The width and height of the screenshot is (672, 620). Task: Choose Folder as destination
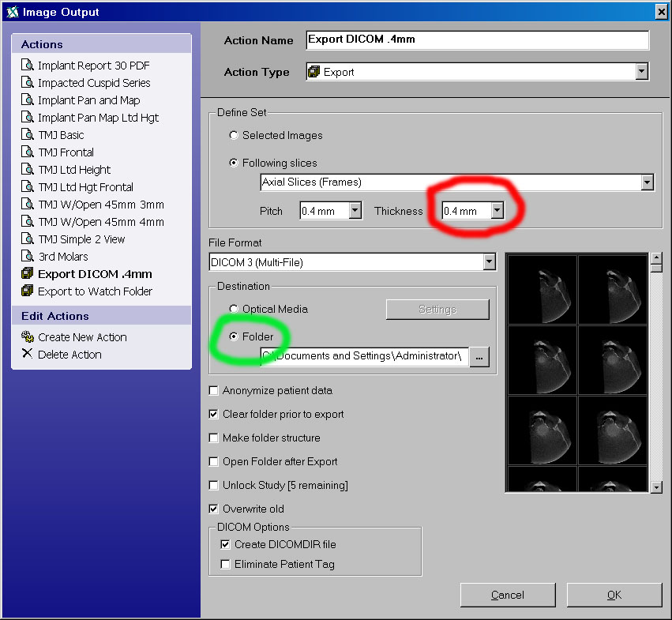pyautogui.click(x=234, y=336)
